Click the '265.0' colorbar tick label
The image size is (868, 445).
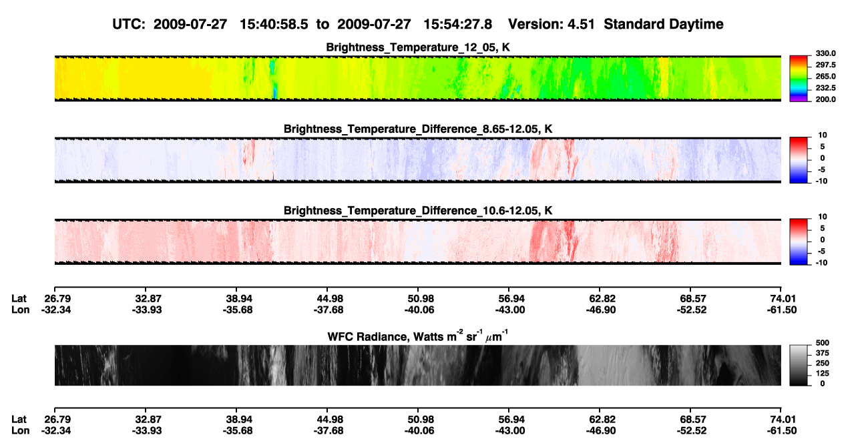tap(824, 77)
